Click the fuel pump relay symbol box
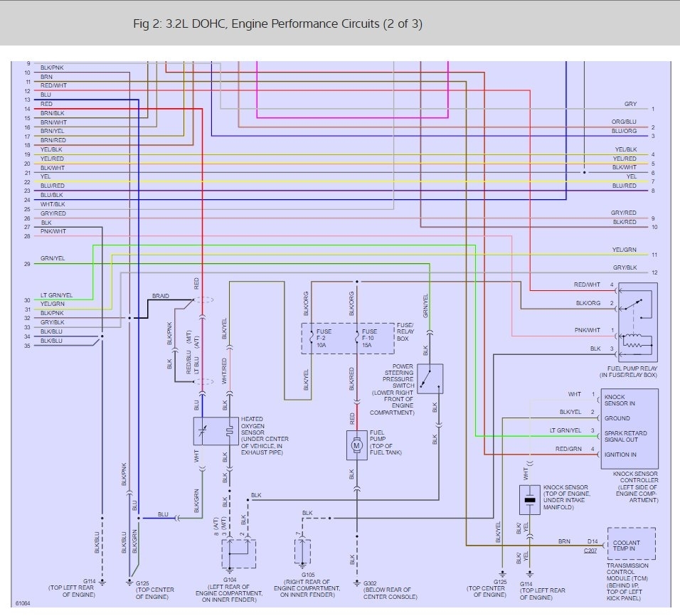The image size is (680, 616). point(638,322)
